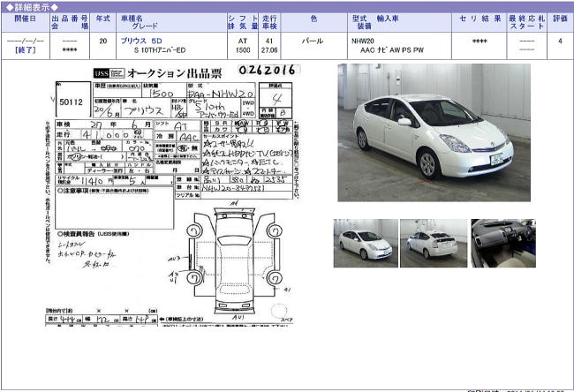Click the equipment text AAC ナビ AW PS PW

tap(392, 50)
